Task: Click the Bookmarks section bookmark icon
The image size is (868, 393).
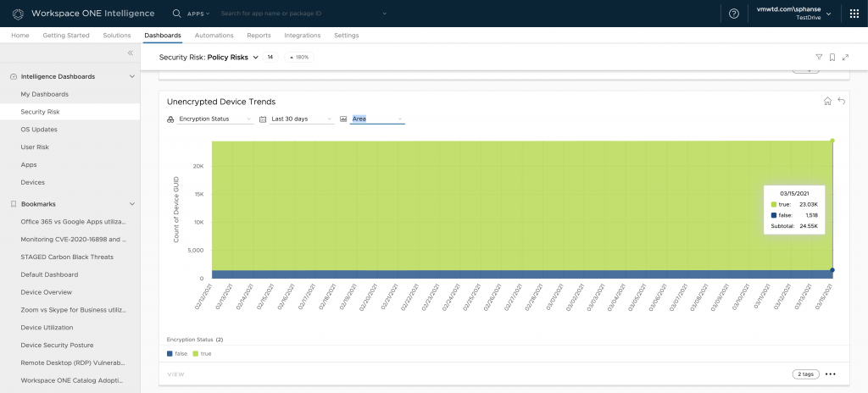Action: tap(14, 204)
